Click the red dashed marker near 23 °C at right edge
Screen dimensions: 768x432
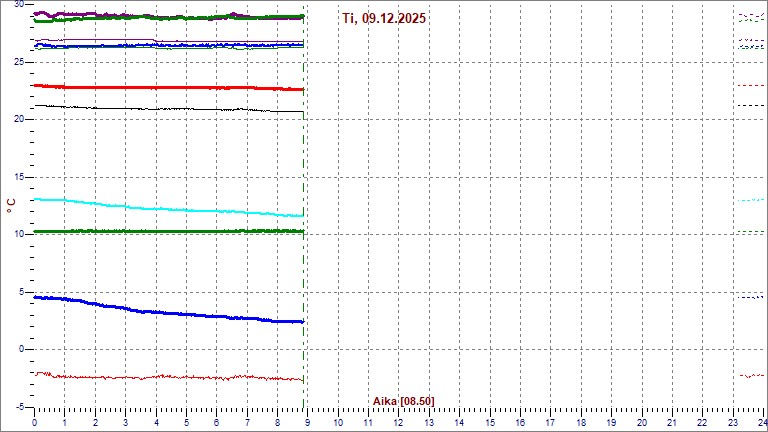tap(749, 86)
